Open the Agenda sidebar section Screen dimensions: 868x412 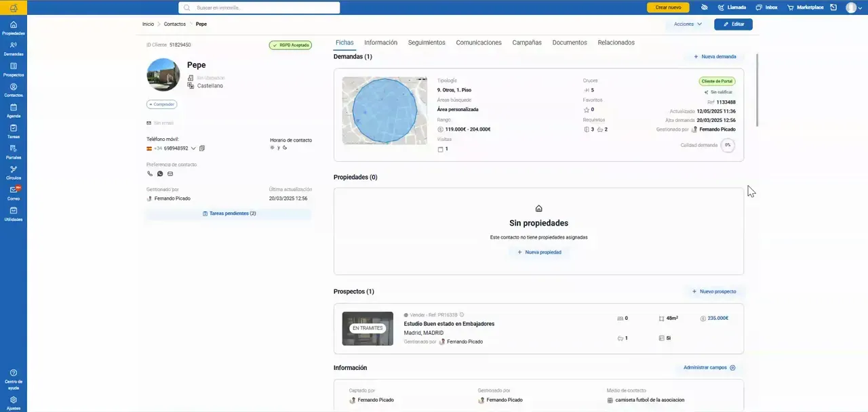14,111
